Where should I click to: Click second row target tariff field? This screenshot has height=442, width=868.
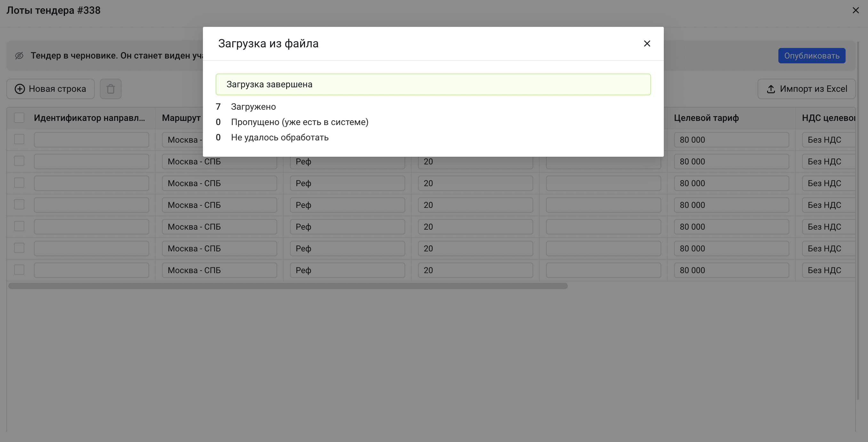(x=731, y=162)
